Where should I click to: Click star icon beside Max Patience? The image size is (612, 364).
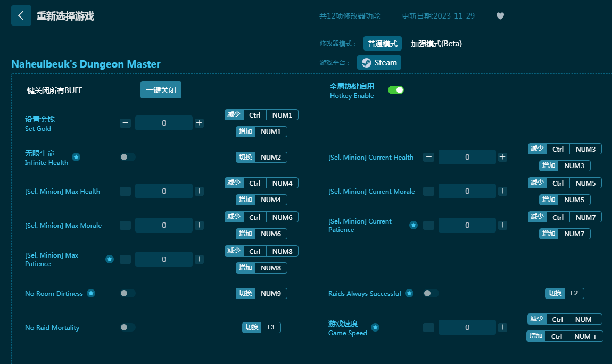[110, 259]
